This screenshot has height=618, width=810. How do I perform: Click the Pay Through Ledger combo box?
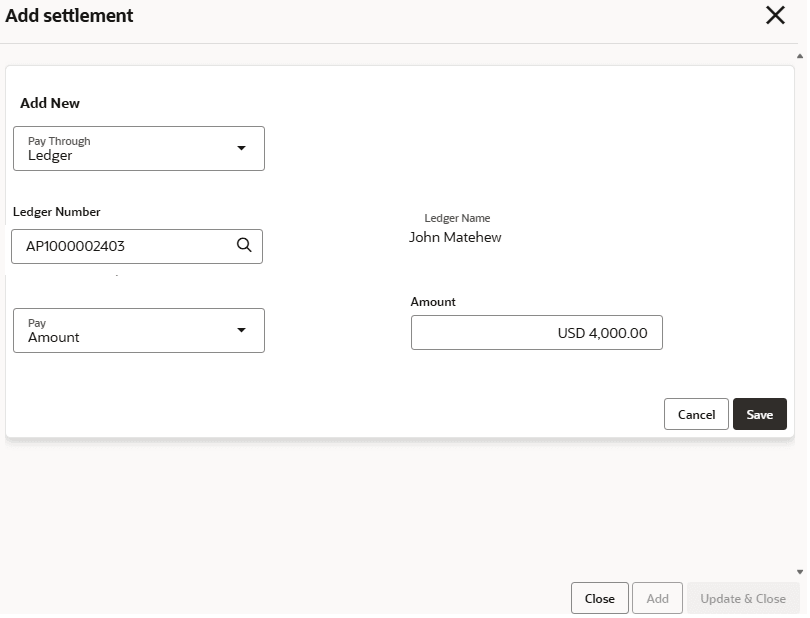(139, 149)
